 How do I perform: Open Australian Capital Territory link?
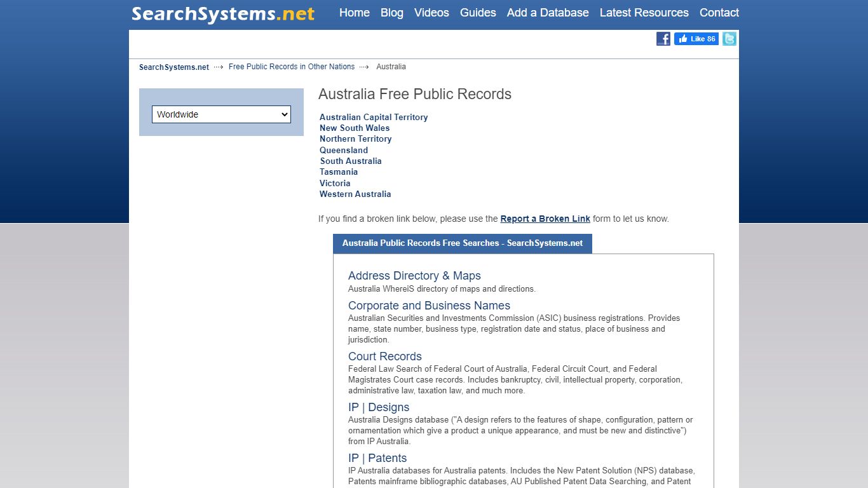pyautogui.click(x=374, y=117)
